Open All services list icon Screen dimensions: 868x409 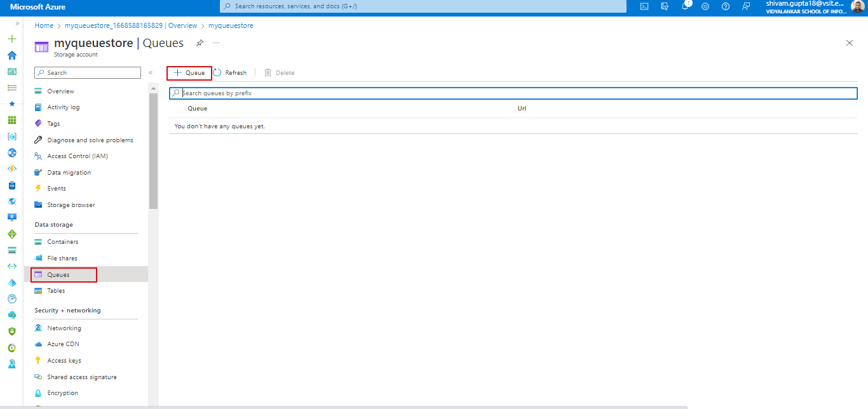11,88
